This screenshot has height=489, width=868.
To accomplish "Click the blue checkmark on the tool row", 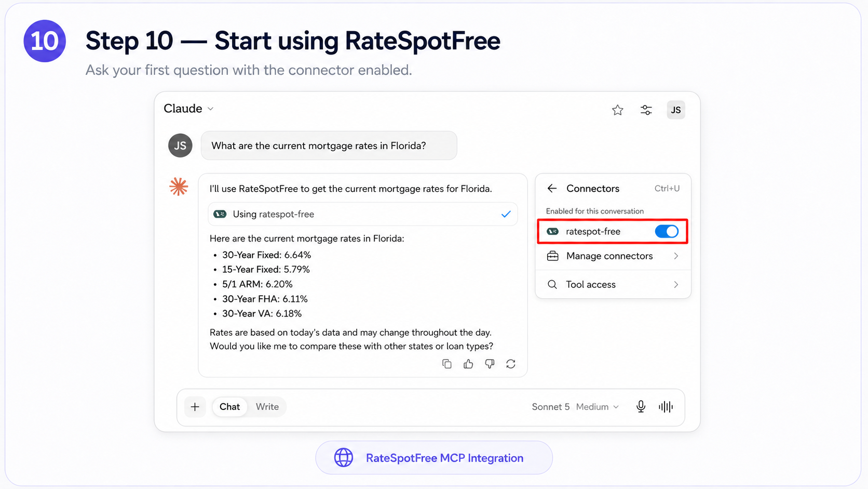I will (x=506, y=214).
